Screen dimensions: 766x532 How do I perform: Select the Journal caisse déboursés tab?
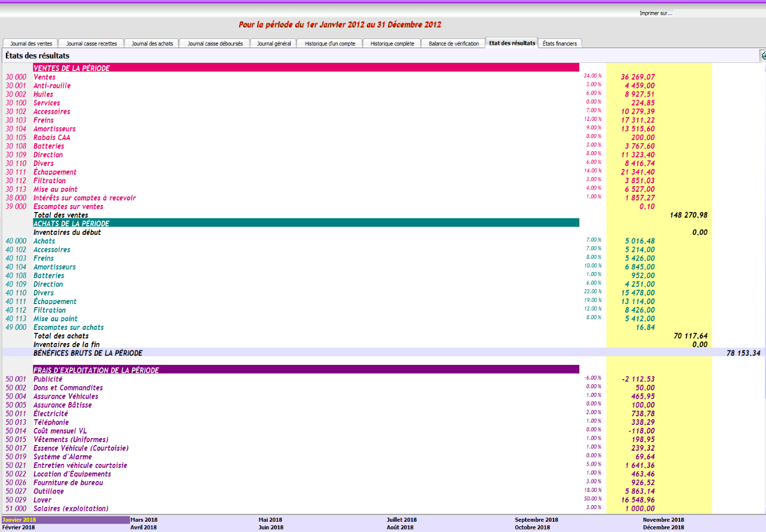pos(215,44)
